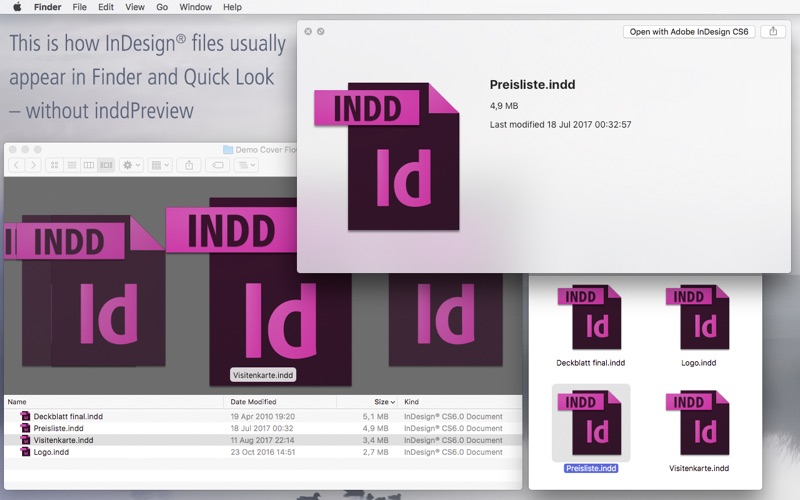The height and width of the screenshot is (500, 800).
Task: Select the Logo.indd icon in icon view
Action: click(697, 318)
